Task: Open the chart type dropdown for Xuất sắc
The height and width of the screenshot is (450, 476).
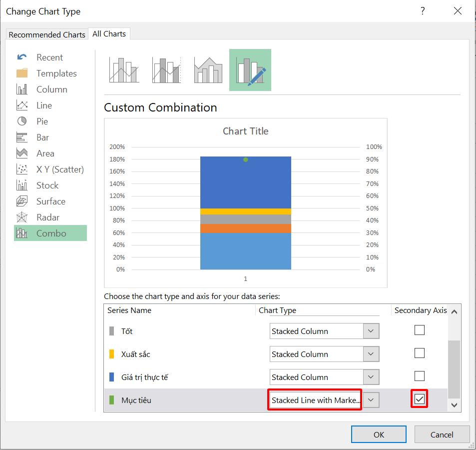Action: [372, 353]
